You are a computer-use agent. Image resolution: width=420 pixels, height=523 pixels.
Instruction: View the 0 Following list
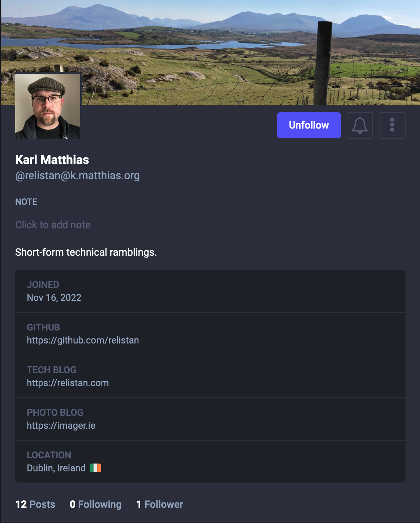click(95, 504)
